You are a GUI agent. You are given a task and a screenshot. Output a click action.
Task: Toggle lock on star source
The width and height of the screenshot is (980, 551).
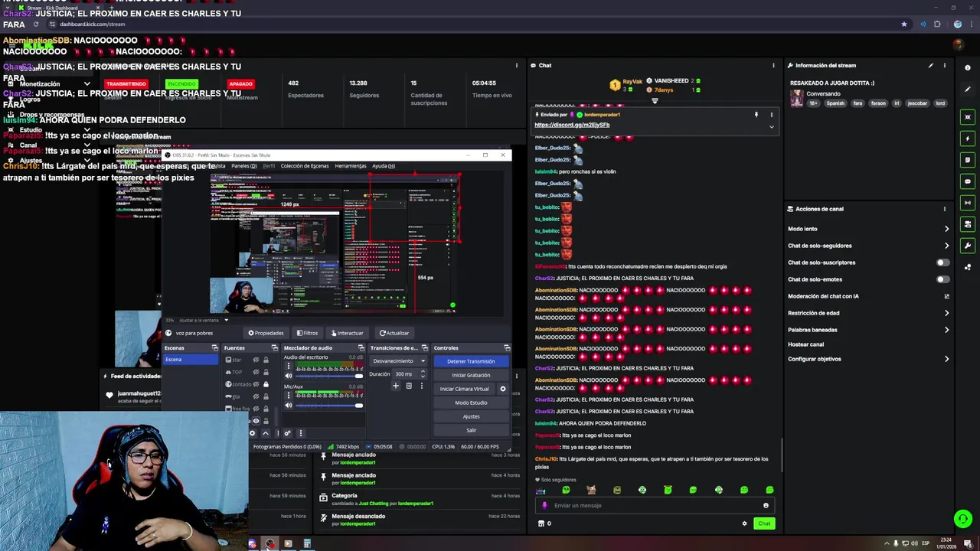pos(266,360)
